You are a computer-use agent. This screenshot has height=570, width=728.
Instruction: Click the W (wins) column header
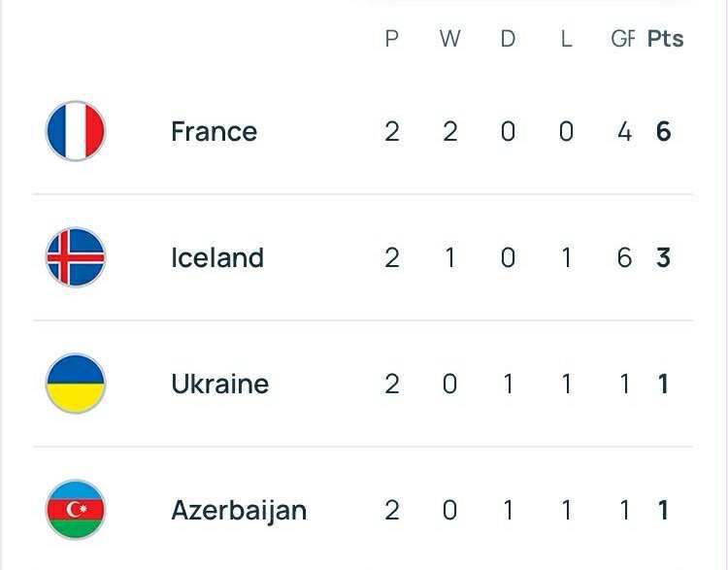(449, 39)
